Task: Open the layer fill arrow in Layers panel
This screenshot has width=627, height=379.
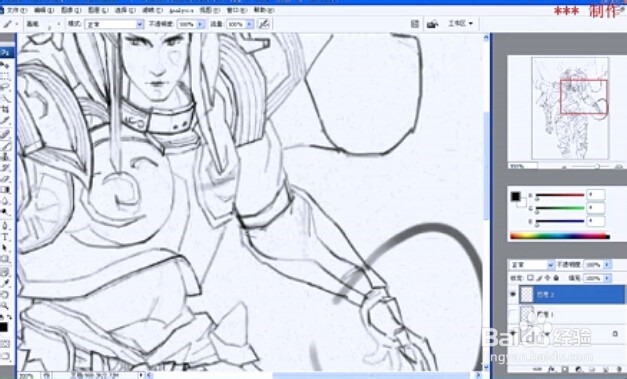Action: tap(607, 277)
